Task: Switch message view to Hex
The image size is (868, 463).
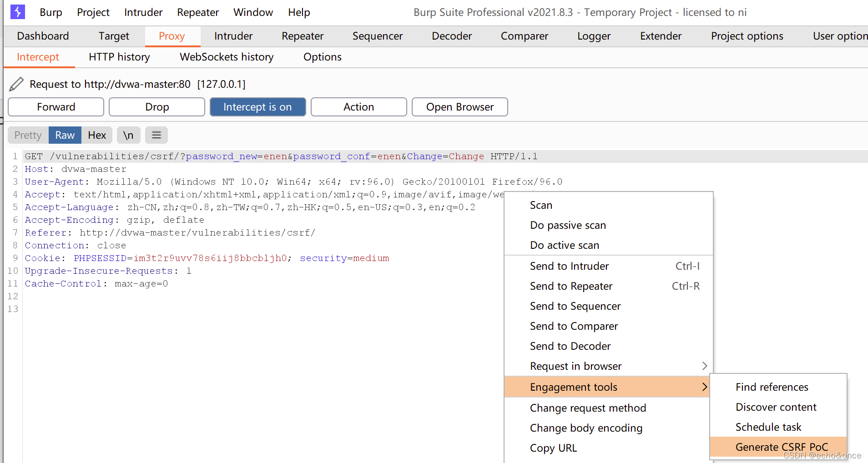Action: [x=97, y=135]
